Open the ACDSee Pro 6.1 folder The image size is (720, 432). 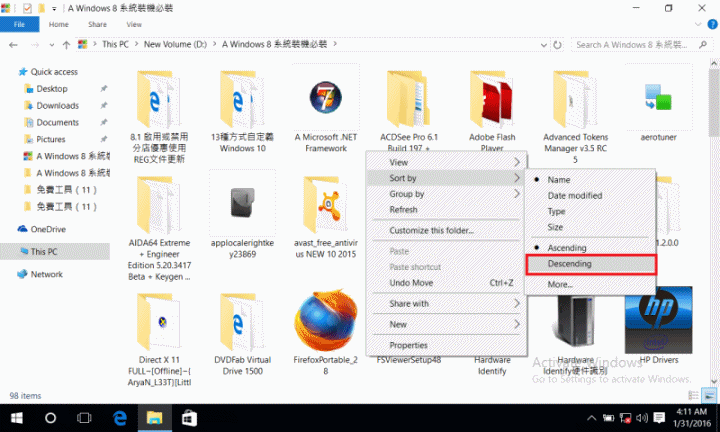[x=409, y=100]
